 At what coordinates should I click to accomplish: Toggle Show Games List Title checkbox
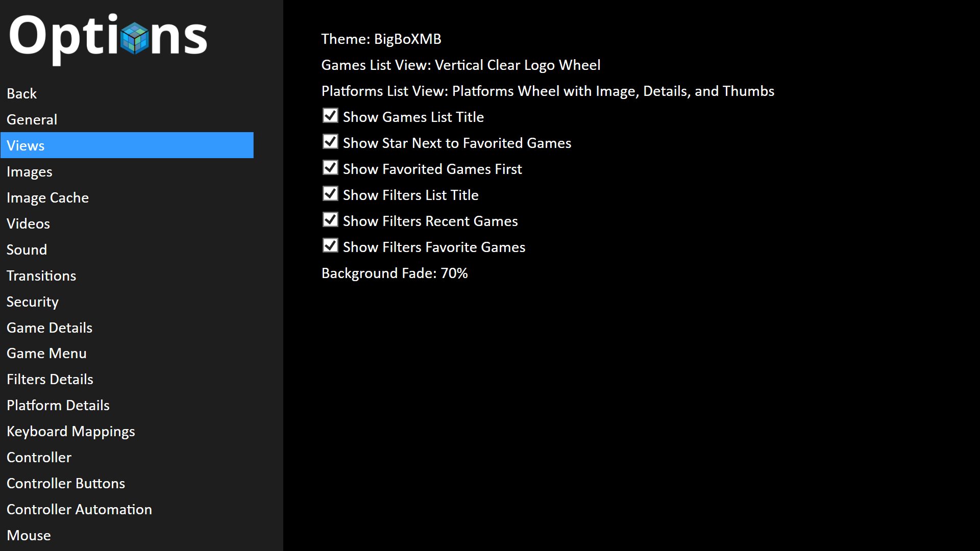coord(330,116)
